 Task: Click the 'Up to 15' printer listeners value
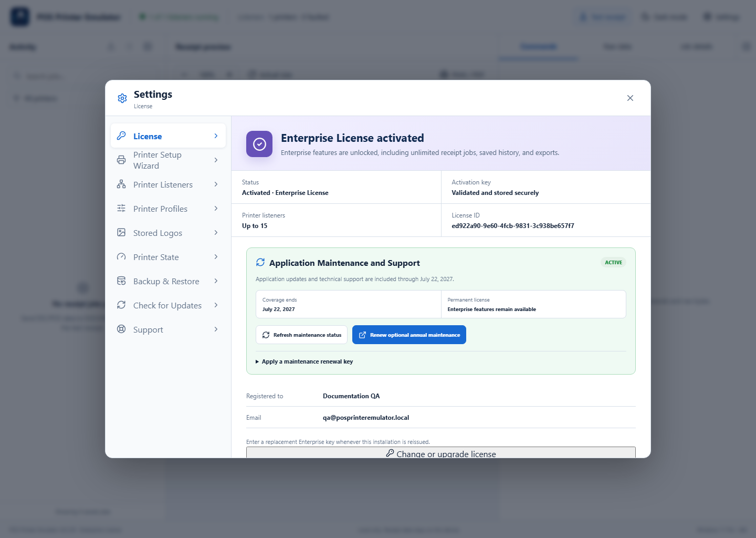255,226
